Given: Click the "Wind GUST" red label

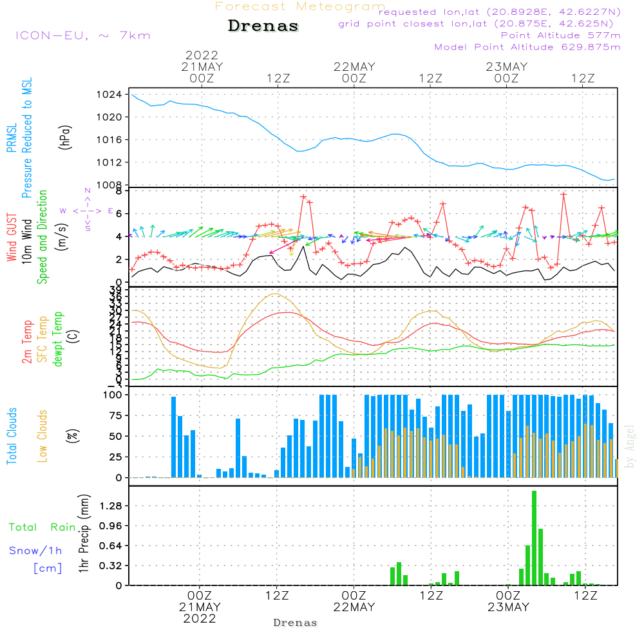Looking at the screenshot, I should pos(12,238).
